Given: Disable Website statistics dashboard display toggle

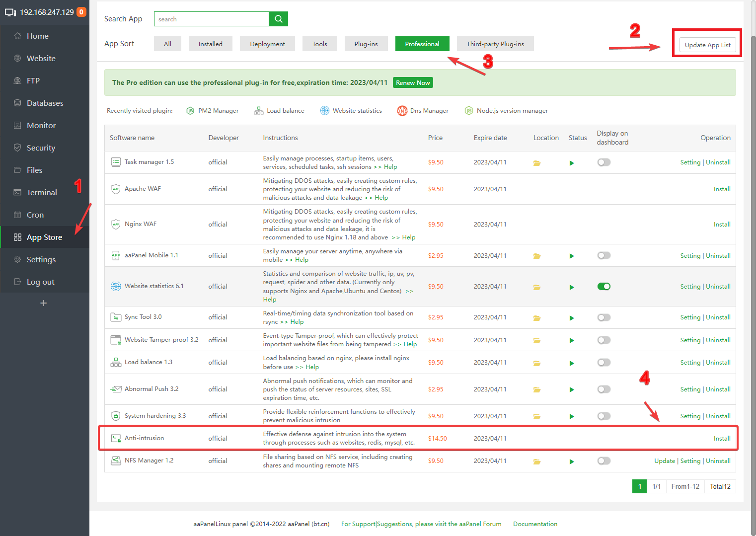Looking at the screenshot, I should (x=604, y=287).
